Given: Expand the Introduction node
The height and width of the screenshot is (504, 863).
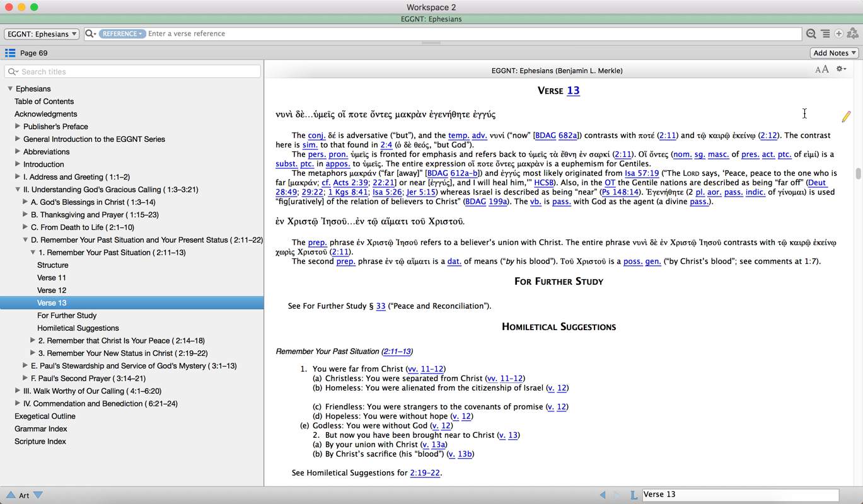Looking at the screenshot, I should 18,164.
